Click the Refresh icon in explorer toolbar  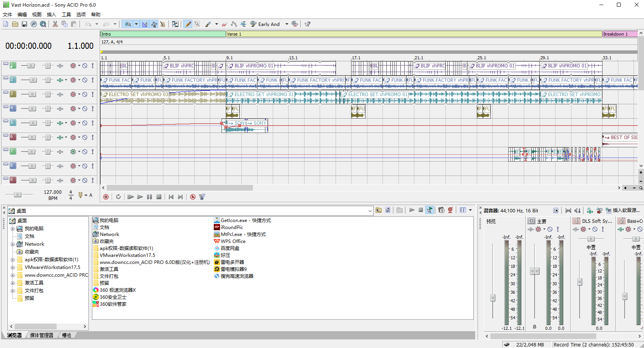pos(388,210)
